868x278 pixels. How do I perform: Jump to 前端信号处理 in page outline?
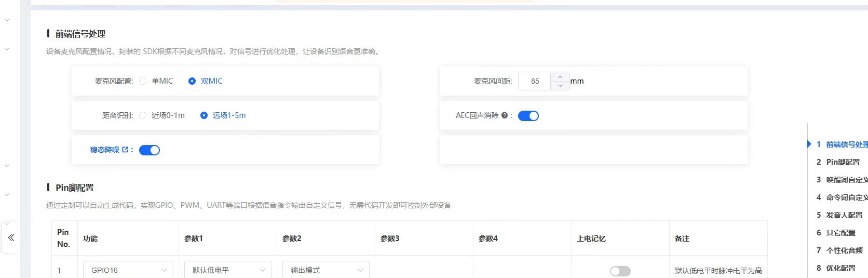(847, 144)
